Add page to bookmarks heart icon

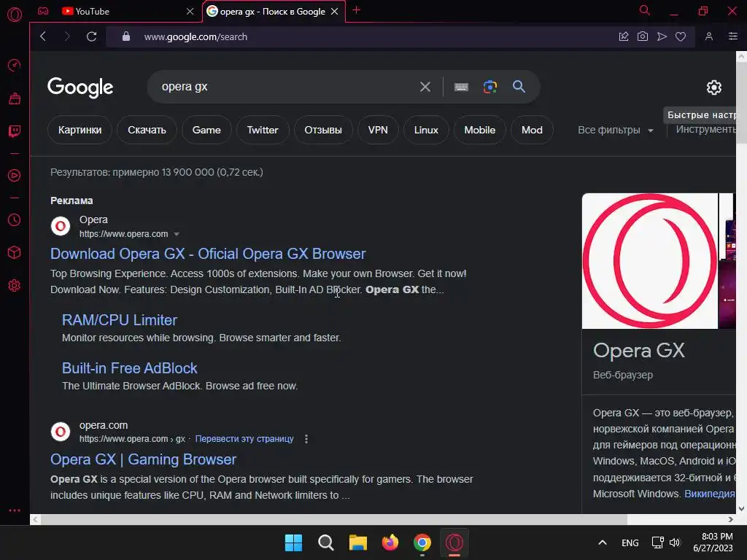click(681, 36)
